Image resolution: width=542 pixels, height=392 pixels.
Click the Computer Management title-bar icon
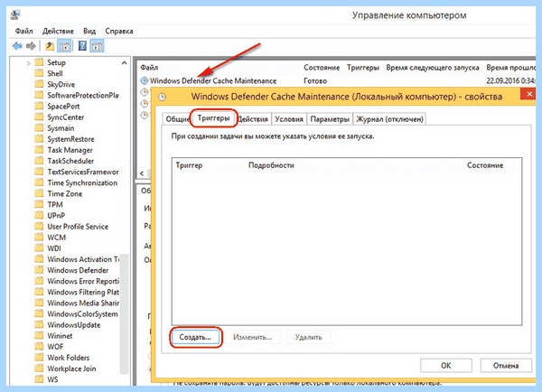(15, 14)
